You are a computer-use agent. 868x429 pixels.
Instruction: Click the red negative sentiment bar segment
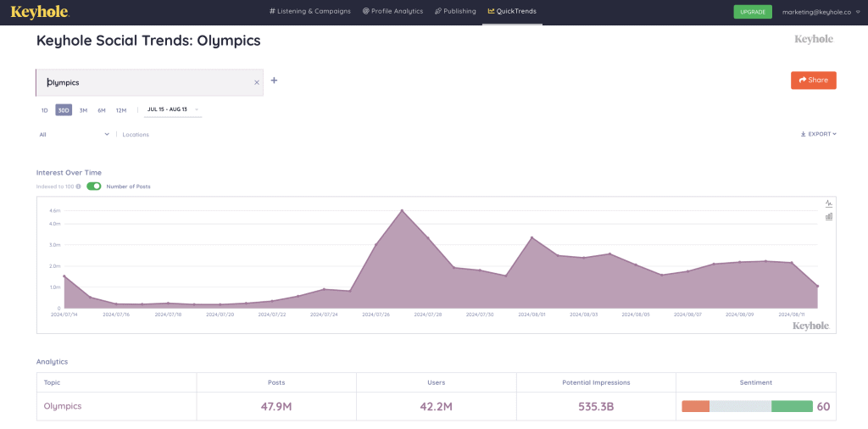coord(695,406)
